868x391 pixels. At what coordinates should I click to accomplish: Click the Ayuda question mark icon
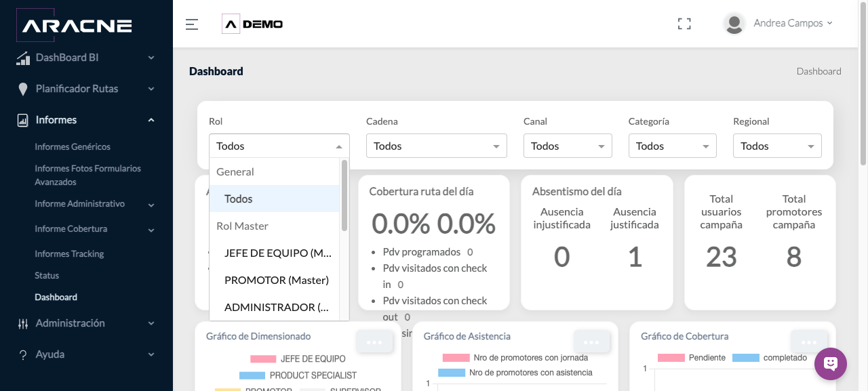click(23, 355)
